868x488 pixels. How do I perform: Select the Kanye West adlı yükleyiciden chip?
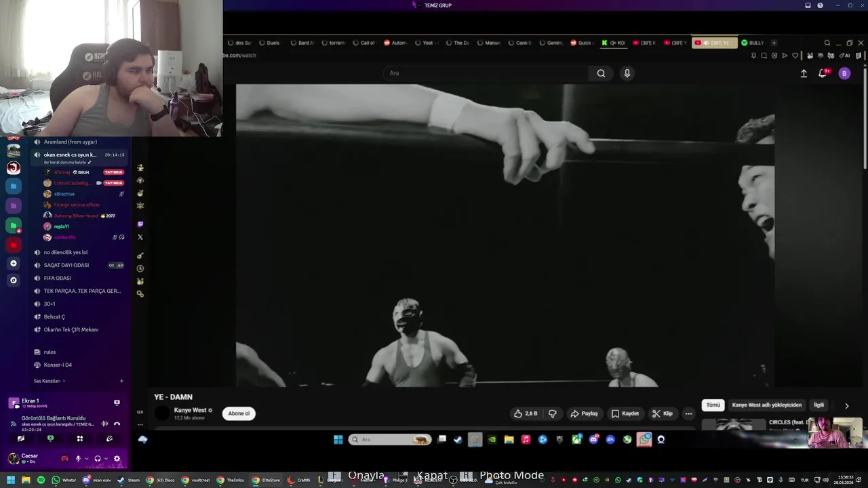click(766, 405)
